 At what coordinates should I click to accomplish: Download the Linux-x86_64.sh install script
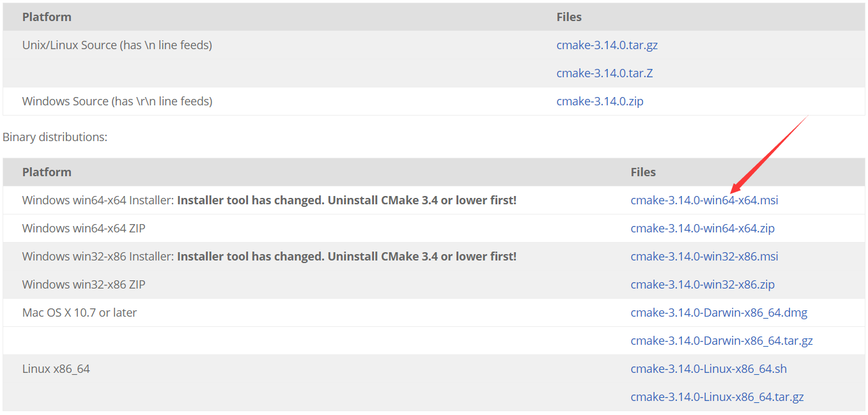708,368
